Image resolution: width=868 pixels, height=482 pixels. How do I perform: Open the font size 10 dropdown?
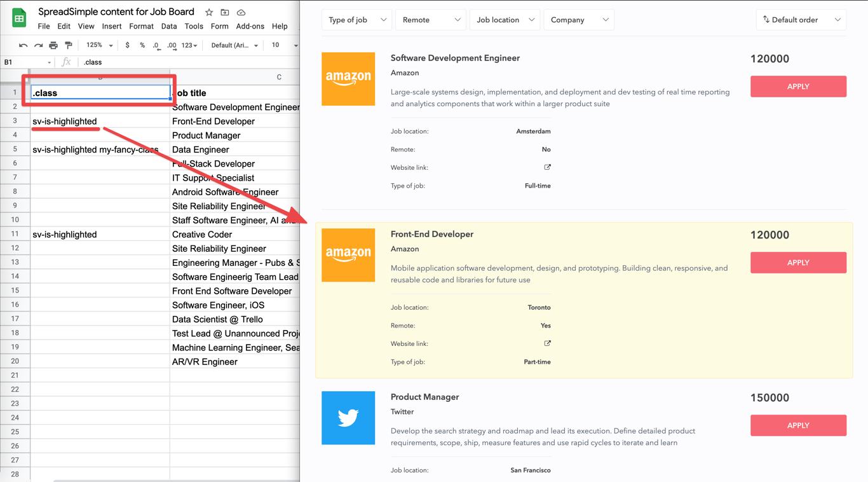click(284, 45)
